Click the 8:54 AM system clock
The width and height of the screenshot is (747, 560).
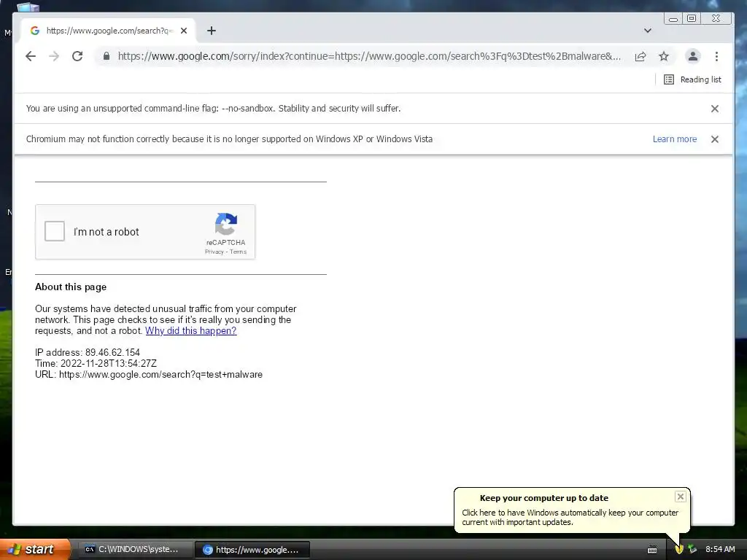click(720, 549)
